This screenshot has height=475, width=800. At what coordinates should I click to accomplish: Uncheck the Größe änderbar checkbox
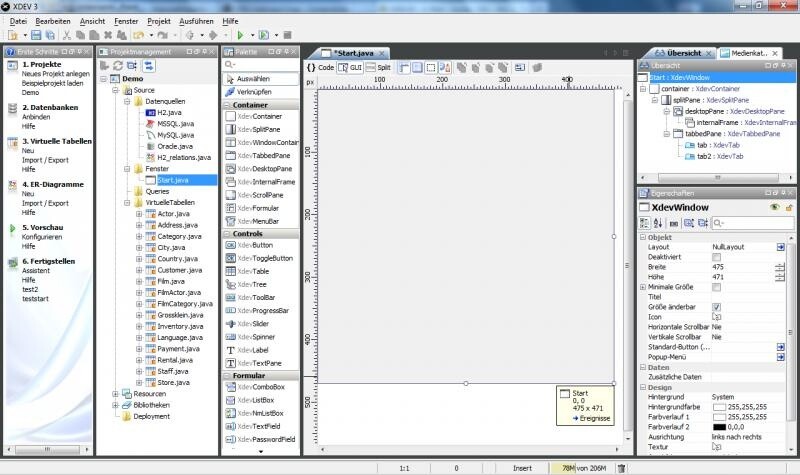(716, 307)
